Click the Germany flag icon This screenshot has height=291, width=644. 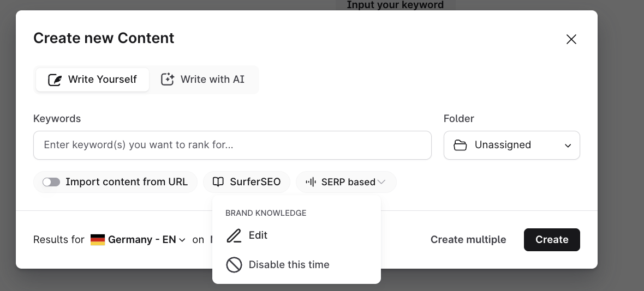click(x=98, y=240)
